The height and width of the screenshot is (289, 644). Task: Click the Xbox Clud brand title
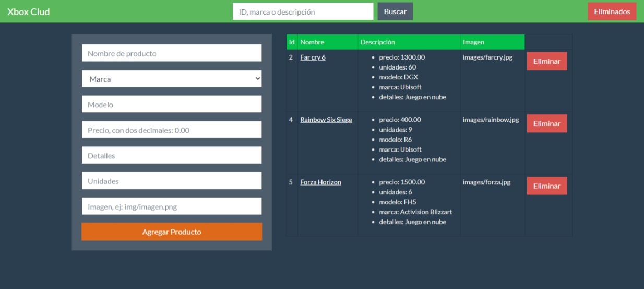29,11
